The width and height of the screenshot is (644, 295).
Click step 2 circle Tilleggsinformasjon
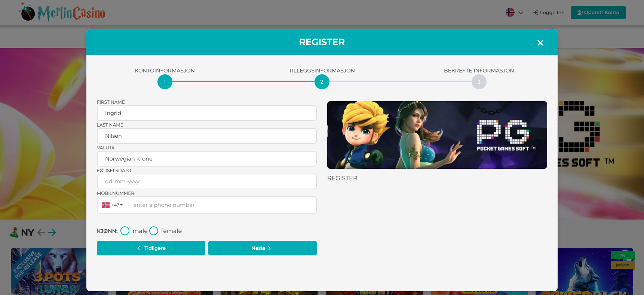pyautogui.click(x=322, y=82)
